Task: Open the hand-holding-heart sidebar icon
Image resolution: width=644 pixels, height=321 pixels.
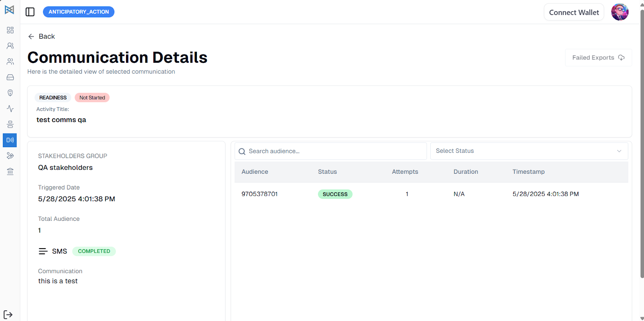Action: pyautogui.click(x=10, y=156)
